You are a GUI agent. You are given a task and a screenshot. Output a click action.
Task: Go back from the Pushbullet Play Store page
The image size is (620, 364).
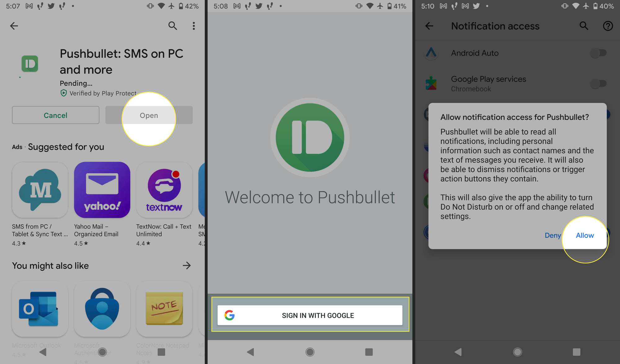(14, 26)
